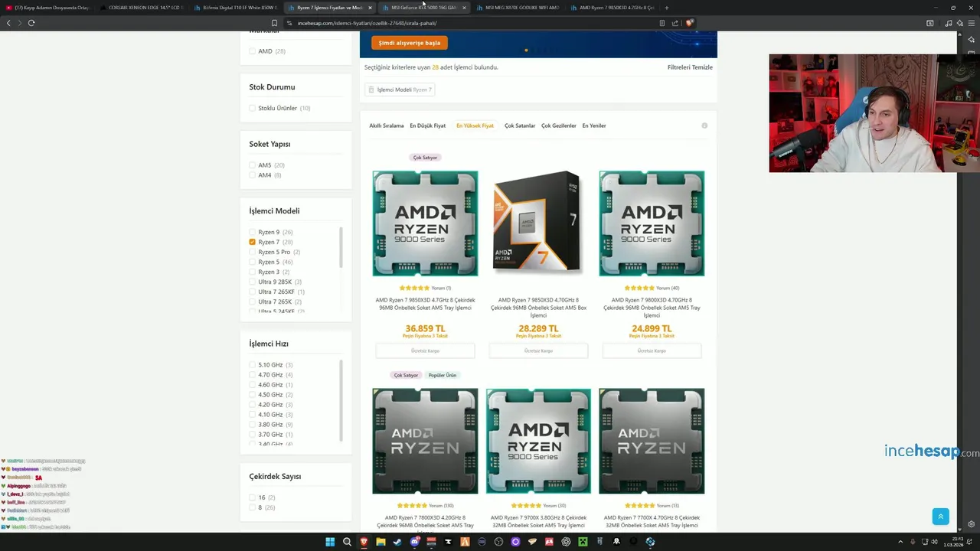Viewport: 980px width, 551px height.
Task: Click Brave Shields lion icon in address bar
Action: 689,23
